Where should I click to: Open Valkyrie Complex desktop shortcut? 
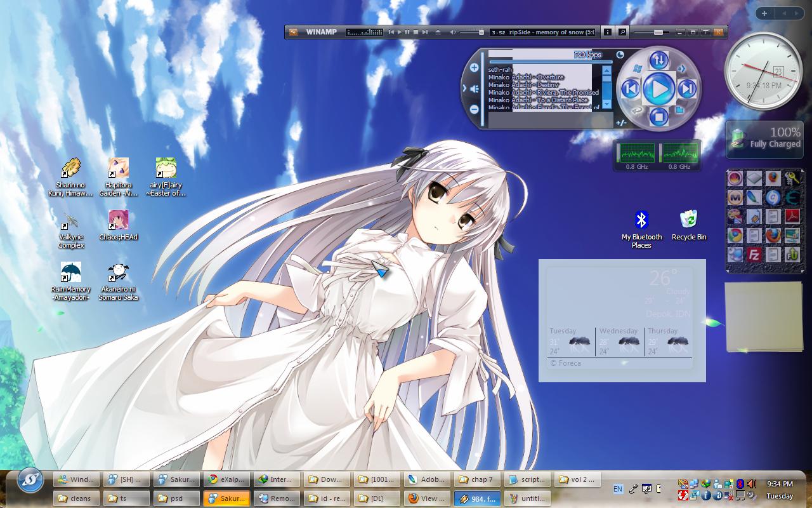coord(71,230)
